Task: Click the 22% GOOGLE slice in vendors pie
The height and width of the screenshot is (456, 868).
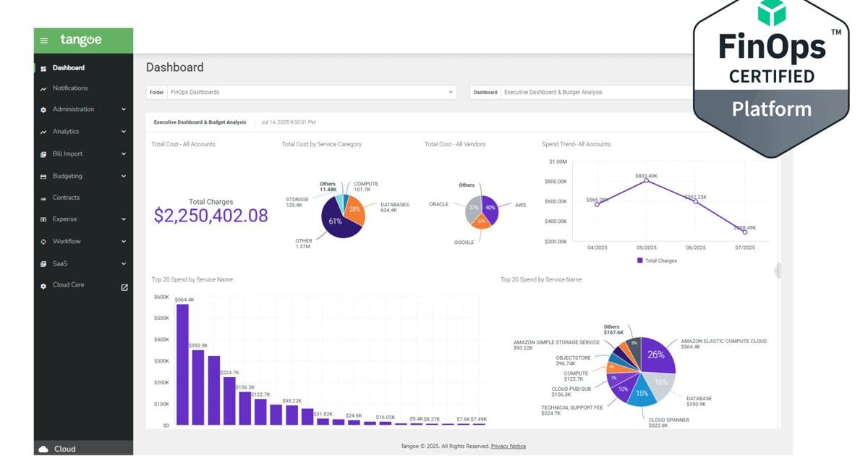Action: pyautogui.click(x=482, y=221)
